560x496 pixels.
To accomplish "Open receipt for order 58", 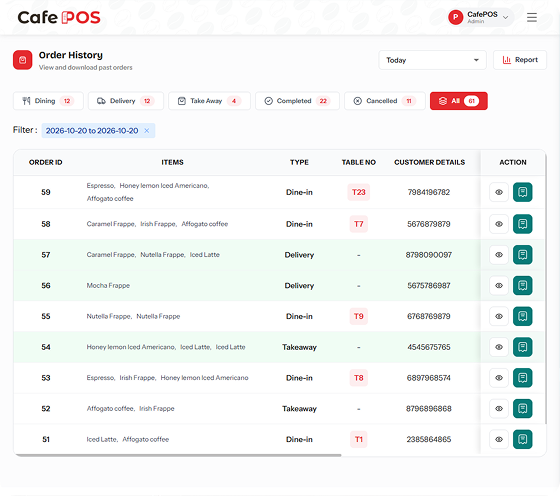I will 522,224.
